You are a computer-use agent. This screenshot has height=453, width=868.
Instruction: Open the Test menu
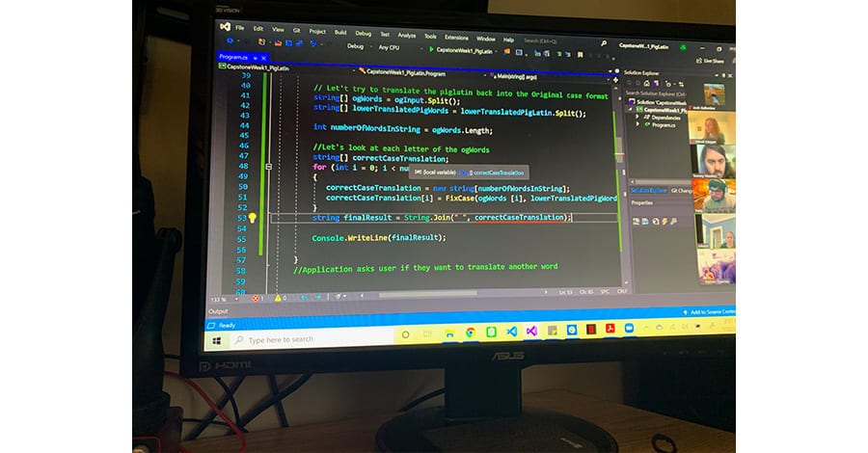[385, 35]
